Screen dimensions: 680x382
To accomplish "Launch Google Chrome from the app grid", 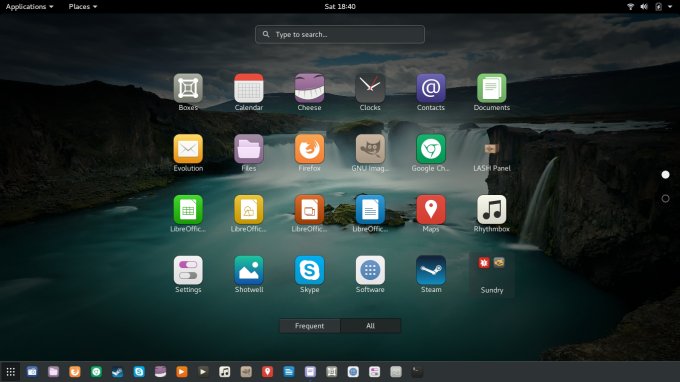I will 431,149.
